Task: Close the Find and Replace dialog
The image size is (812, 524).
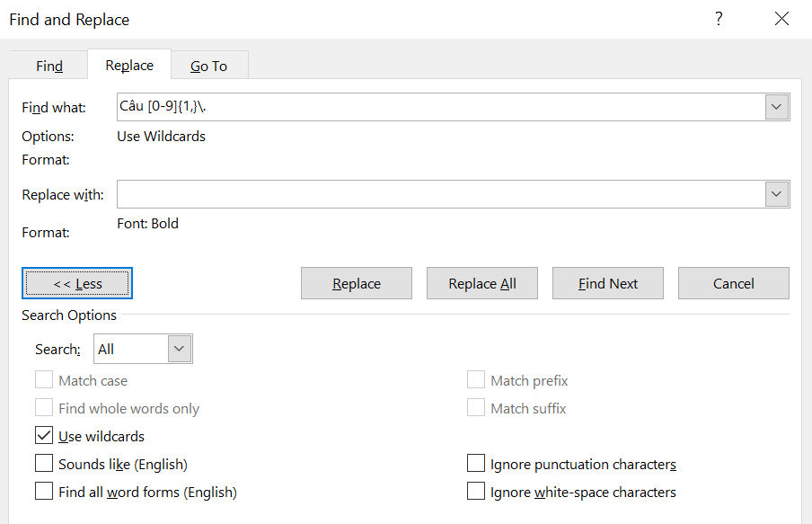Action: [781, 19]
